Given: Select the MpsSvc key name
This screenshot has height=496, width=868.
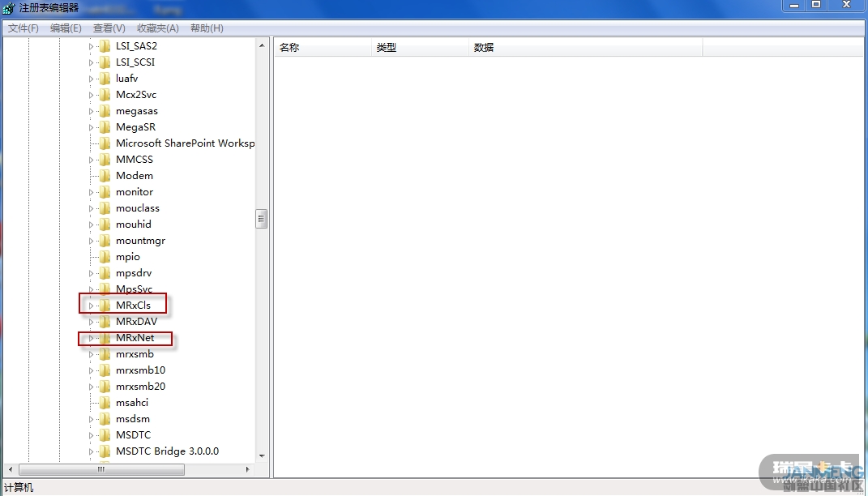Looking at the screenshot, I should click(134, 289).
